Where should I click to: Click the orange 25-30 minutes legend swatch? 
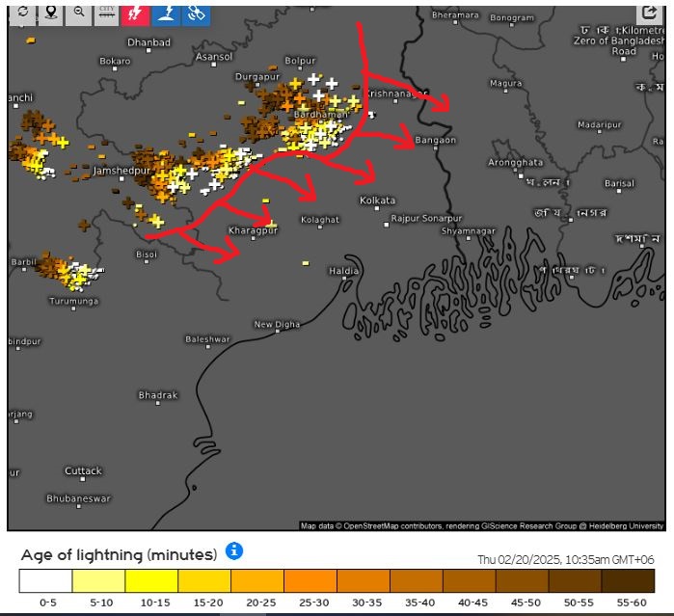310,581
